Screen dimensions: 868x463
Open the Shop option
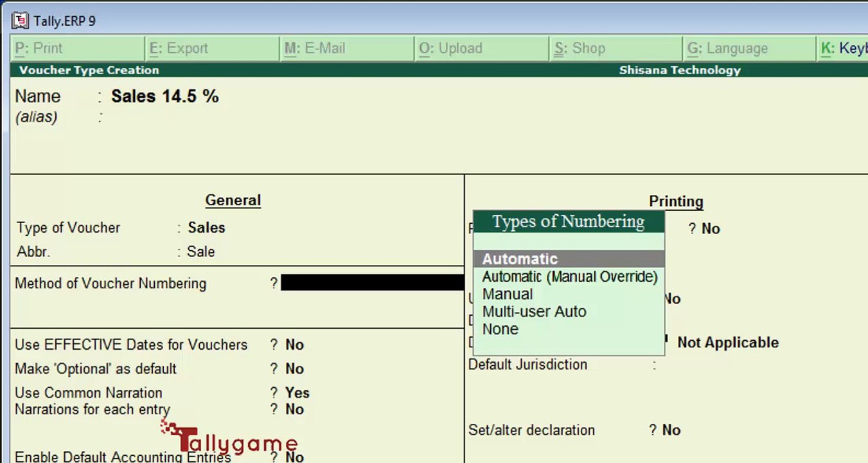[616, 48]
